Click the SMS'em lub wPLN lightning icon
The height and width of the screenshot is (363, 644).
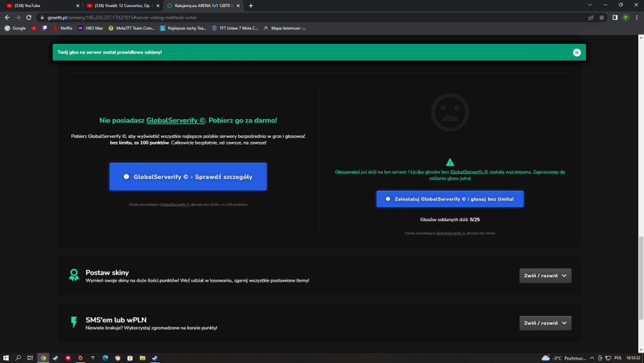(x=74, y=322)
